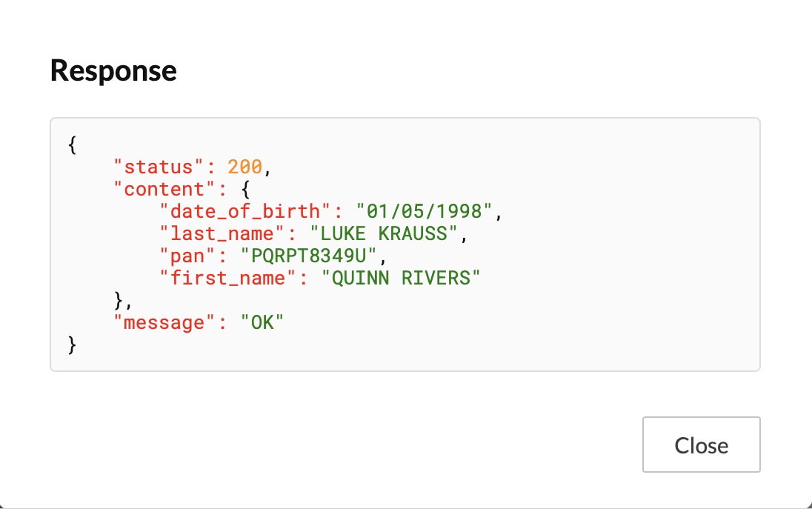Select the "LUKE KRAUSS" value

(390, 233)
